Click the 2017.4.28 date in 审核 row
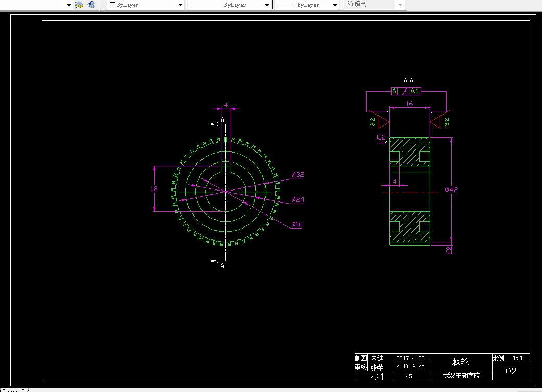The width and height of the screenshot is (542, 392). point(411,366)
